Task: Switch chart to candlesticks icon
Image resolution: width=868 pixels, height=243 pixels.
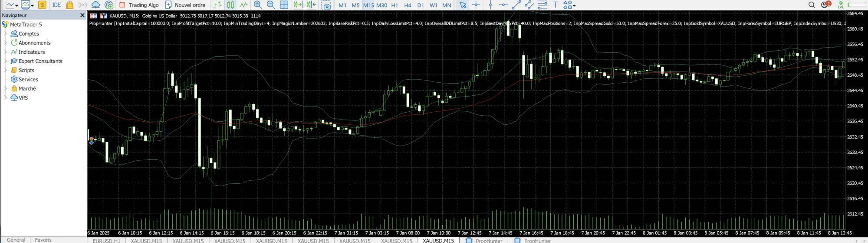Action: [x=230, y=5]
